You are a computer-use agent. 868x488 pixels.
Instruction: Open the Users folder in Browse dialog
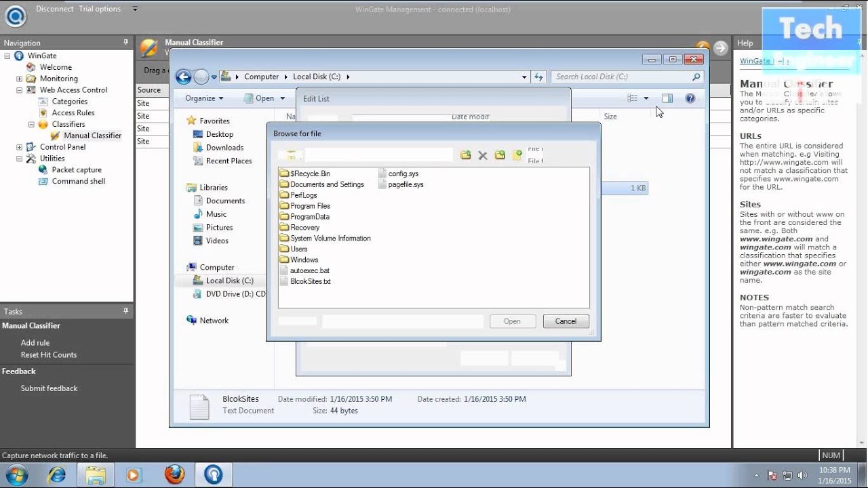294,249
